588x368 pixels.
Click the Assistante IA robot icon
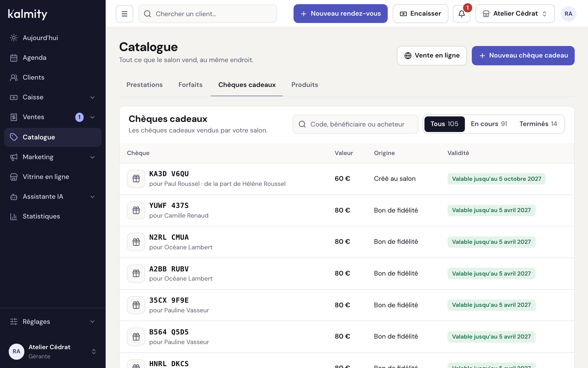point(14,197)
